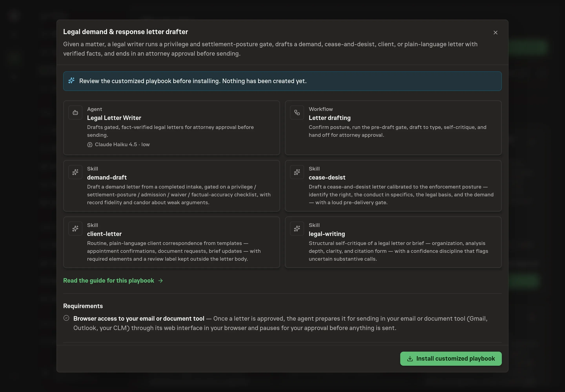Select the Letter drafting workflow title
Viewport: 565px width, 392px height.
329,118
